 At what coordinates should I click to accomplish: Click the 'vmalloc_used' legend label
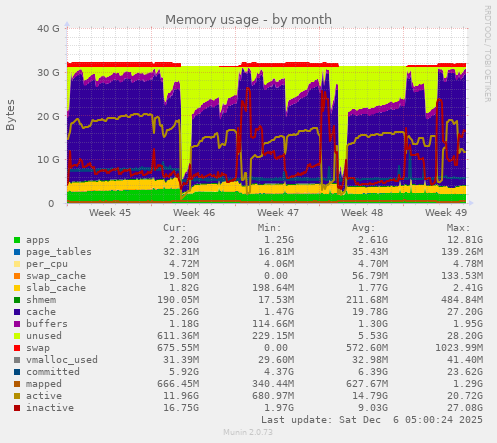(62, 360)
